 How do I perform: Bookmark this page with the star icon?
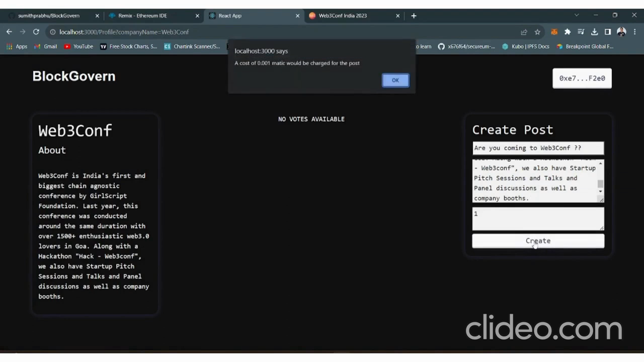point(537,32)
